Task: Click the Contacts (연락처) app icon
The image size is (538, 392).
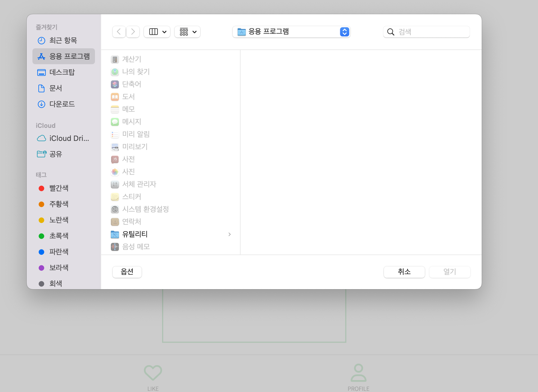Action: click(115, 222)
